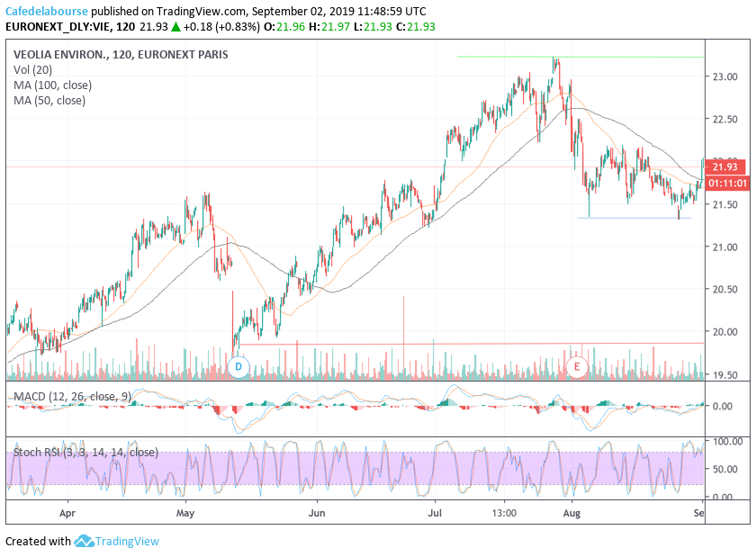756x557 pixels.
Task: Select the MA (50, close) indicator label
Action: click(49, 101)
